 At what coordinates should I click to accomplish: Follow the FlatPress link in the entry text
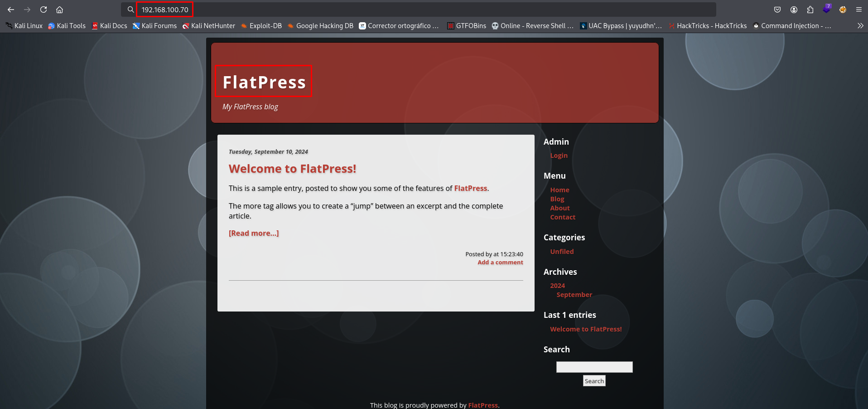point(471,188)
